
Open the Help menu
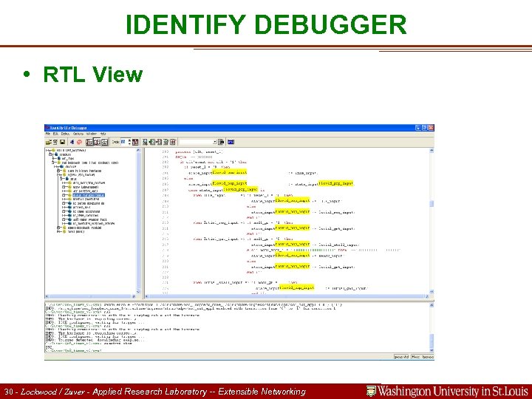[103, 134]
